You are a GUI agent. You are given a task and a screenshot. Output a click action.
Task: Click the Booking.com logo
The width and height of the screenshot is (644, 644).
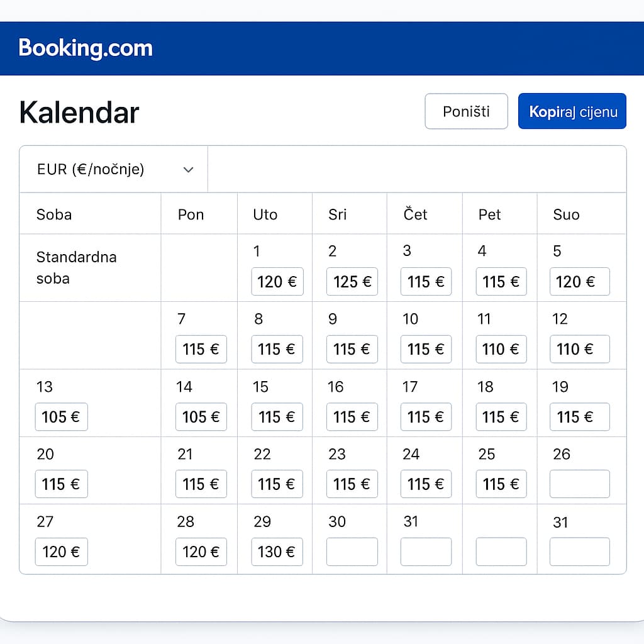tap(86, 48)
